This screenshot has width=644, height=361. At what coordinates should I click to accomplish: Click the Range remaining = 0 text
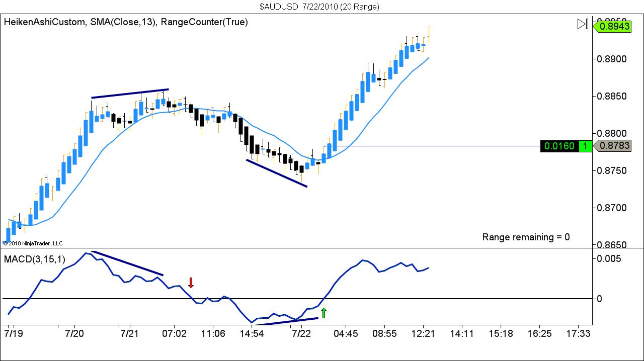(525, 237)
